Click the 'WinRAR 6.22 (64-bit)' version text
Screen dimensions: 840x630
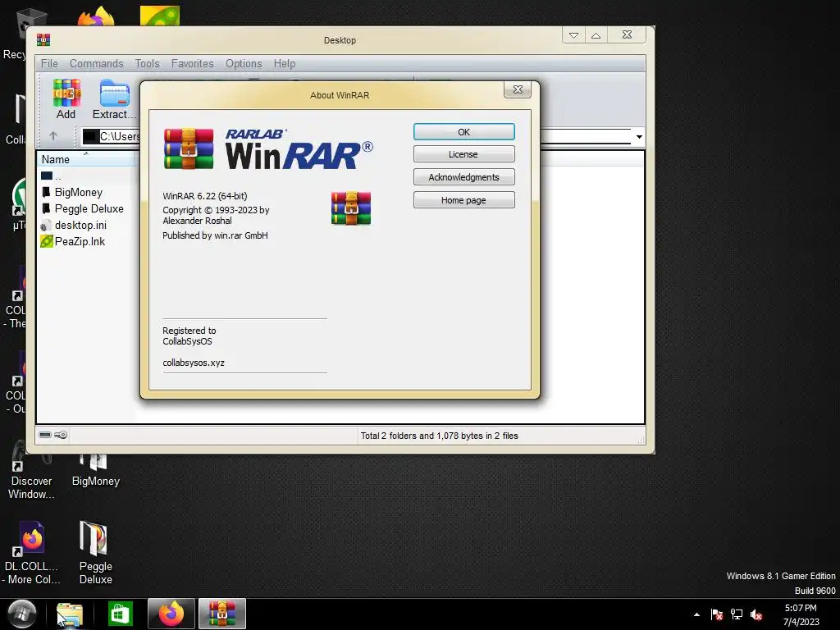(205, 196)
